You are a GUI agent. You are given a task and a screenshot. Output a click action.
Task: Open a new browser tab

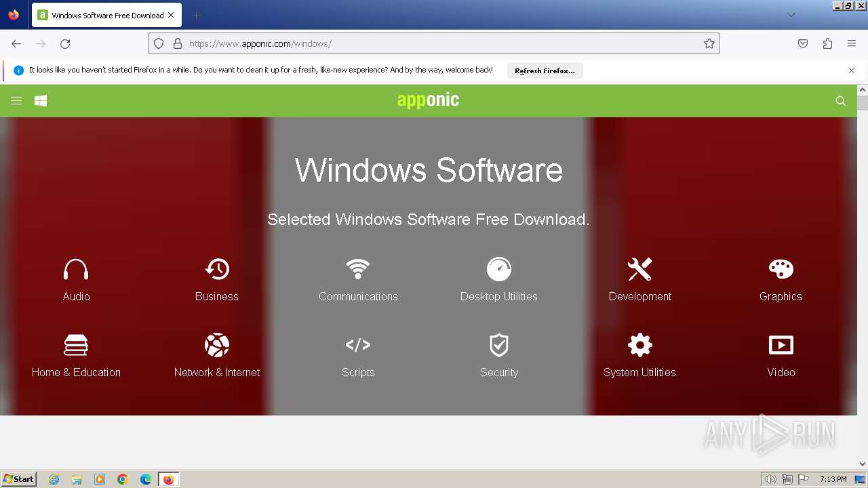coord(196,15)
